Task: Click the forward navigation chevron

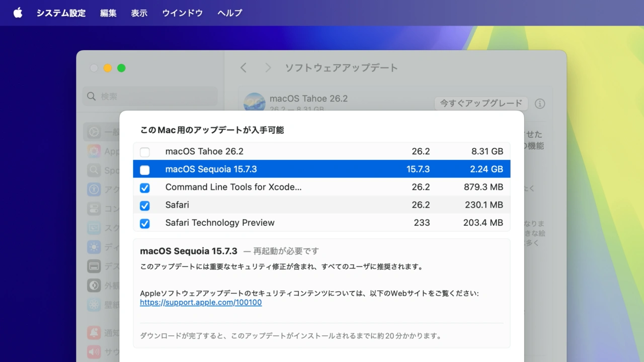Action: 268,67
